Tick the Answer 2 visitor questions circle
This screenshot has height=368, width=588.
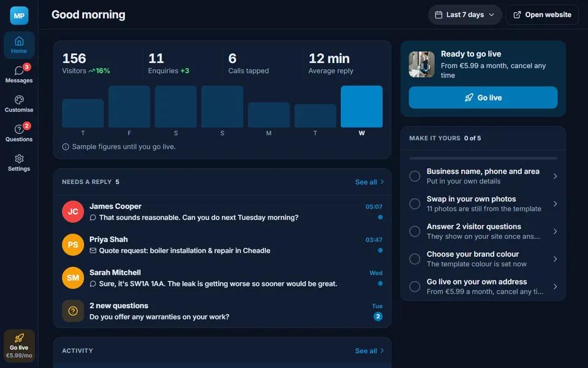click(x=415, y=231)
